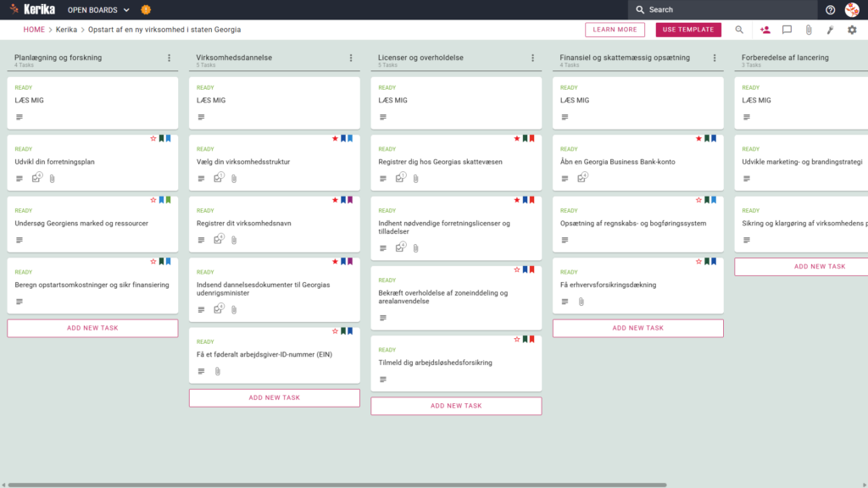Toggle star on Bekræft overholdelse af zoneinddeling card
The width and height of the screenshot is (868, 488).
(517, 269)
